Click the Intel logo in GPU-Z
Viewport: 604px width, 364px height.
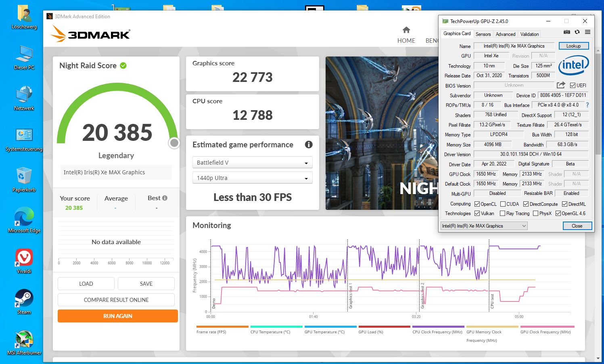pyautogui.click(x=573, y=65)
